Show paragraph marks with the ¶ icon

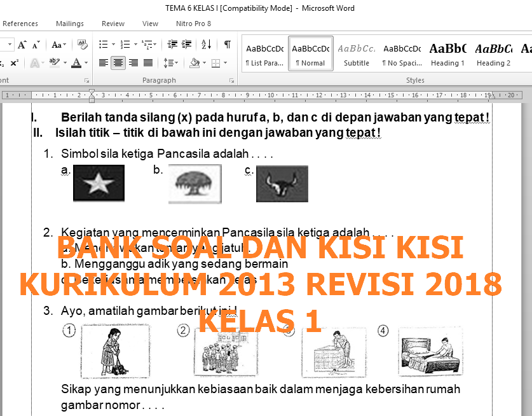pos(226,44)
